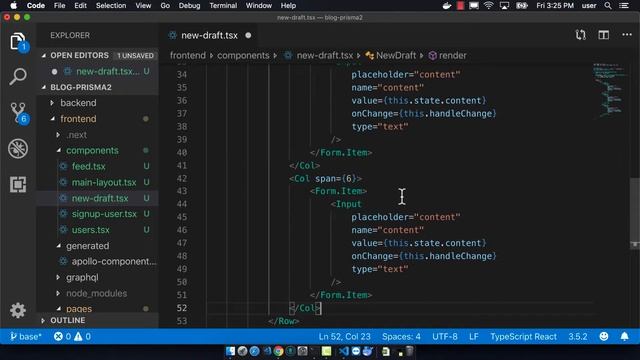
Task: Open the editor More Actions ellipsis
Action: pos(627,35)
